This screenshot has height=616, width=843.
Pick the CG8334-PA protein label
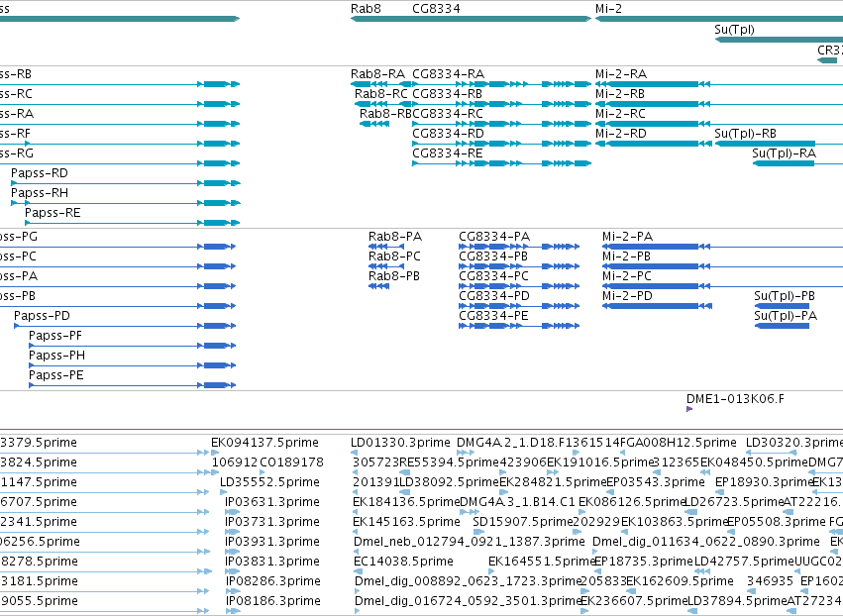click(x=494, y=237)
